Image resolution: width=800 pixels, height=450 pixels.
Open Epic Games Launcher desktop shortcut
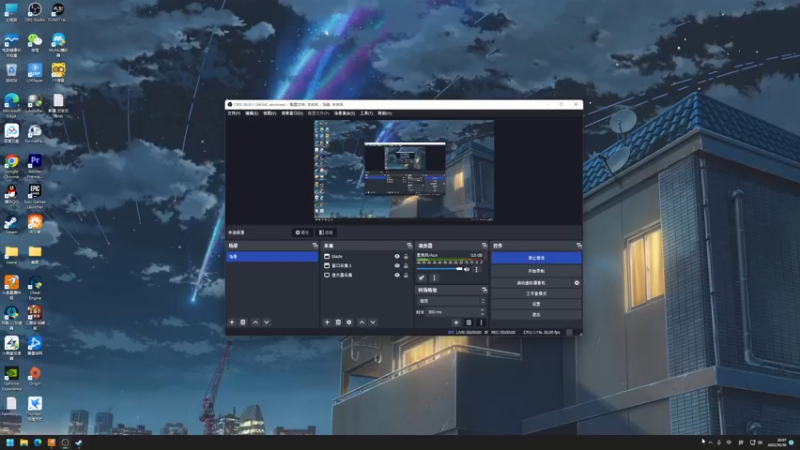[x=35, y=197]
